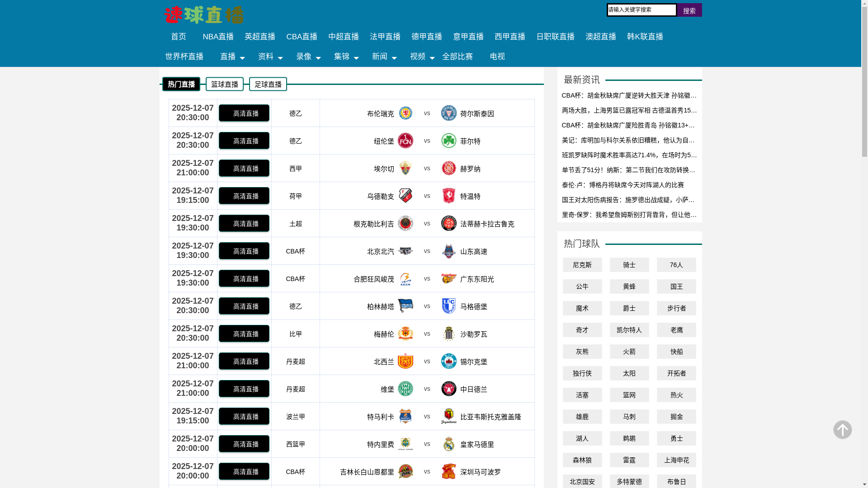Click the Greuther Fürth (菲尔特) green clover logo
This screenshot has width=868, height=488.
(x=448, y=141)
